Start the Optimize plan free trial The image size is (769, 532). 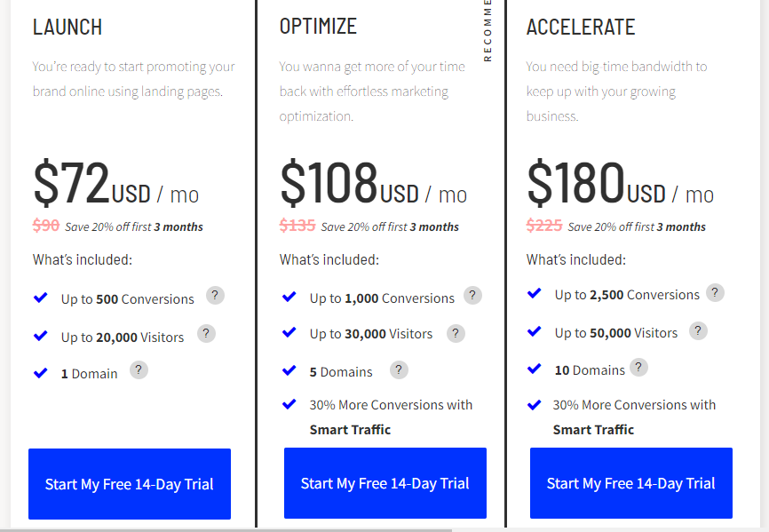(x=385, y=483)
